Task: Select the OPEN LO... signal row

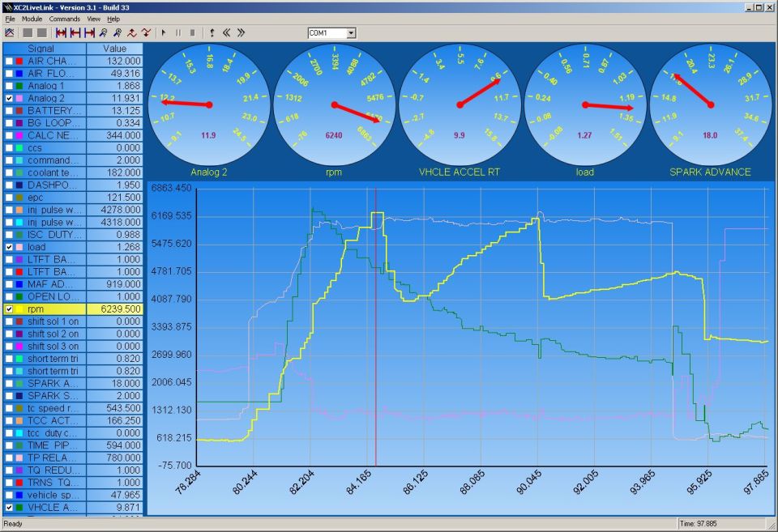Action: click(x=73, y=296)
